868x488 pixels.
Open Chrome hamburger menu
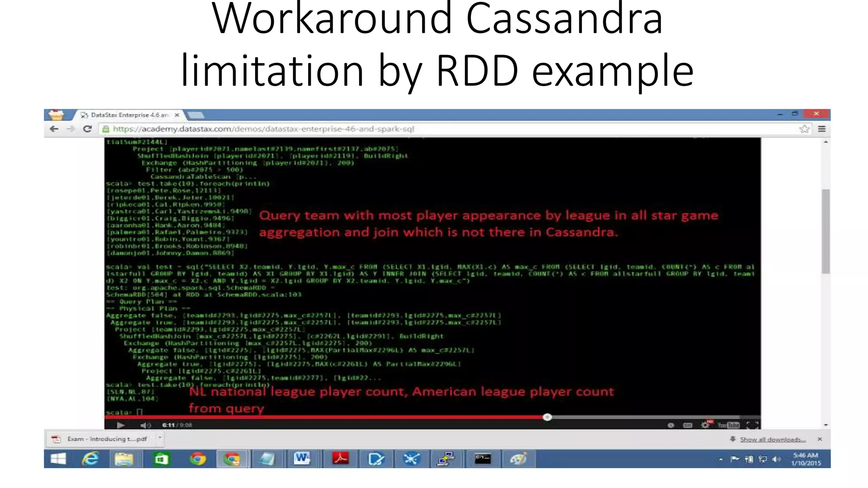821,129
